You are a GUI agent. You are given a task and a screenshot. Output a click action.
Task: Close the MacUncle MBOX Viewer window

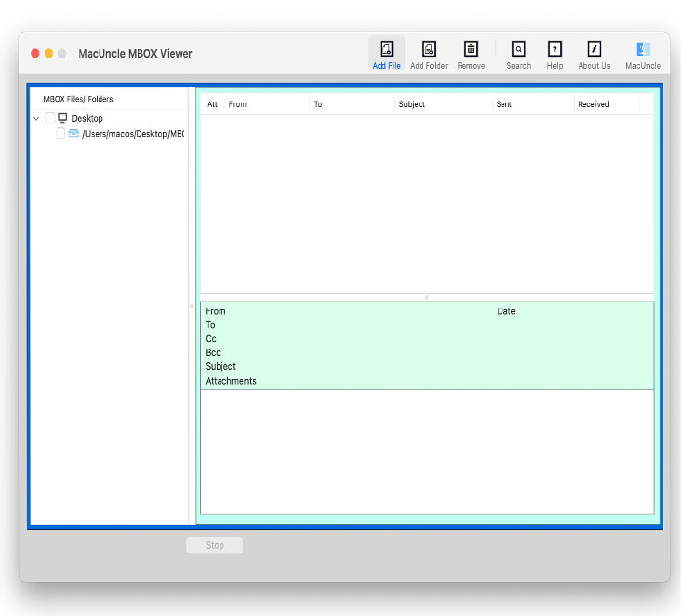[36, 53]
